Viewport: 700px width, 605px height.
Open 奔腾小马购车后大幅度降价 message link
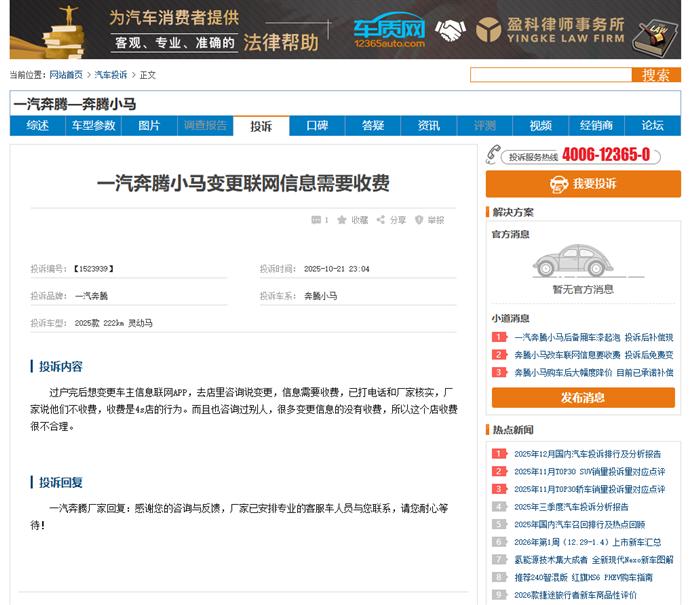tap(593, 372)
